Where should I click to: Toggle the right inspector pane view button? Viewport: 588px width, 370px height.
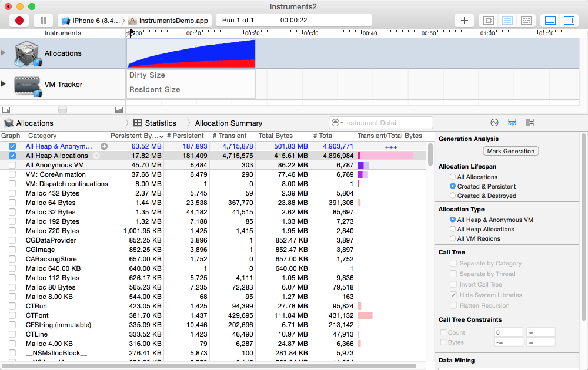pos(569,21)
